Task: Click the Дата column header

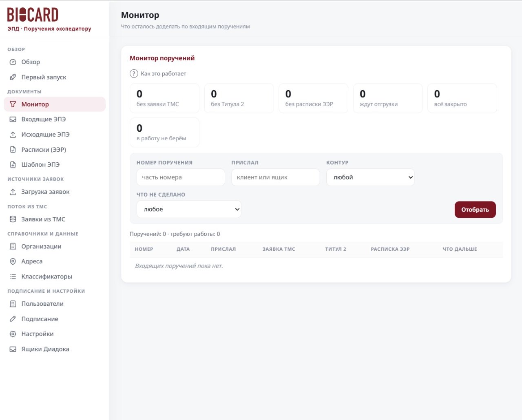Action: click(183, 249)
